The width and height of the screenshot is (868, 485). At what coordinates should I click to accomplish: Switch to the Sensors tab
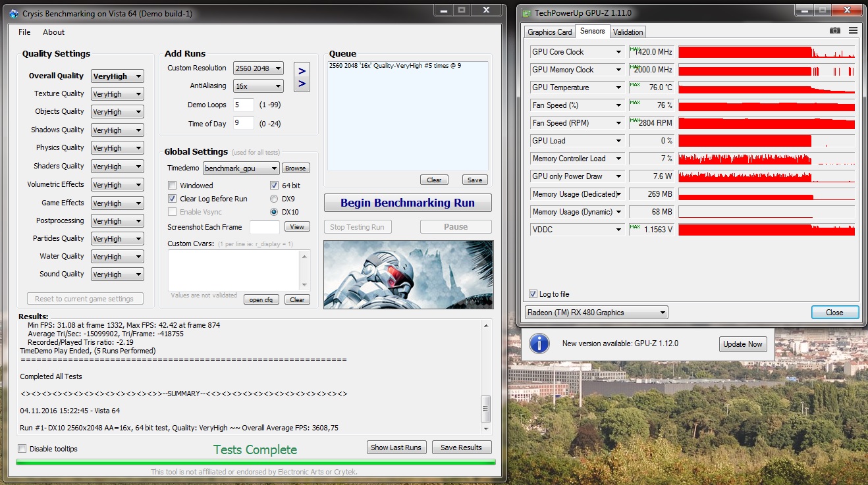pos(593,31)
